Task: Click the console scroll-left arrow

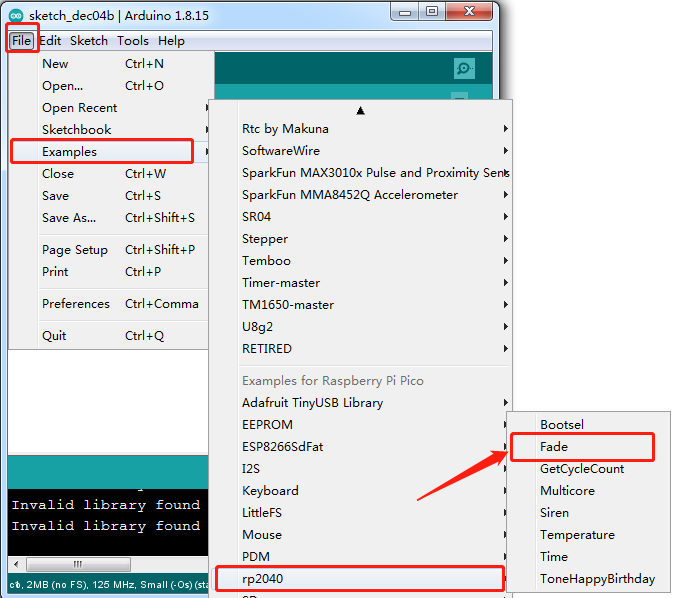Action: click(16, 564)
